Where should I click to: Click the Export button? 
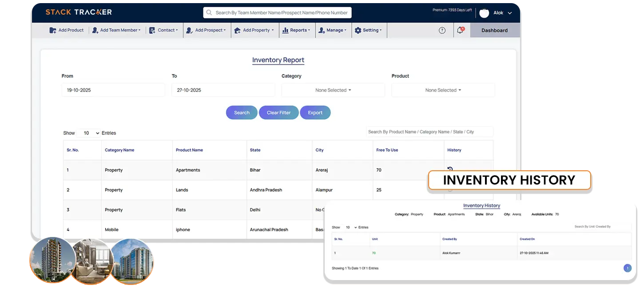tap(315, 112)
